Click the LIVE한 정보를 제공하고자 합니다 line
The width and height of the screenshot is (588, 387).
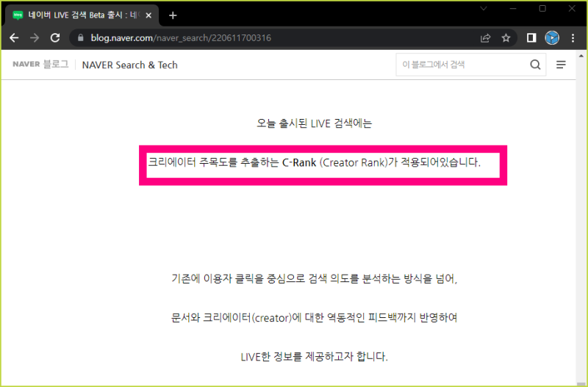(x=315, y=356)
